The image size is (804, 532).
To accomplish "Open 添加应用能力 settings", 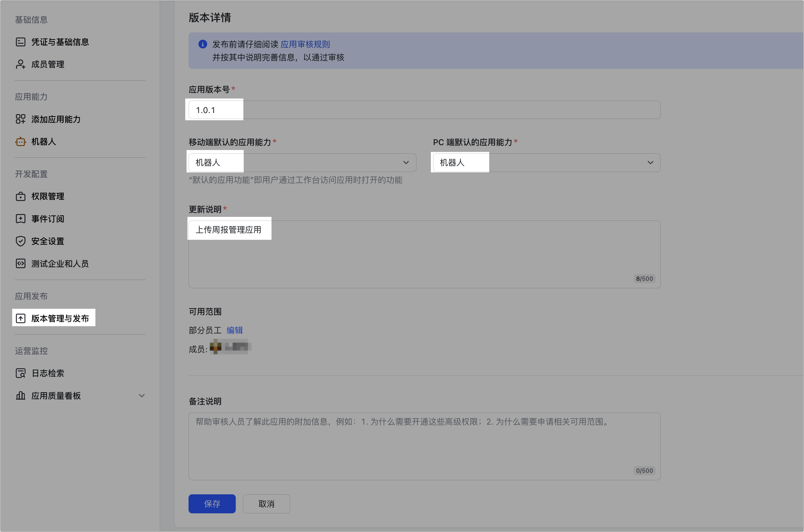I will pos(55,119).
